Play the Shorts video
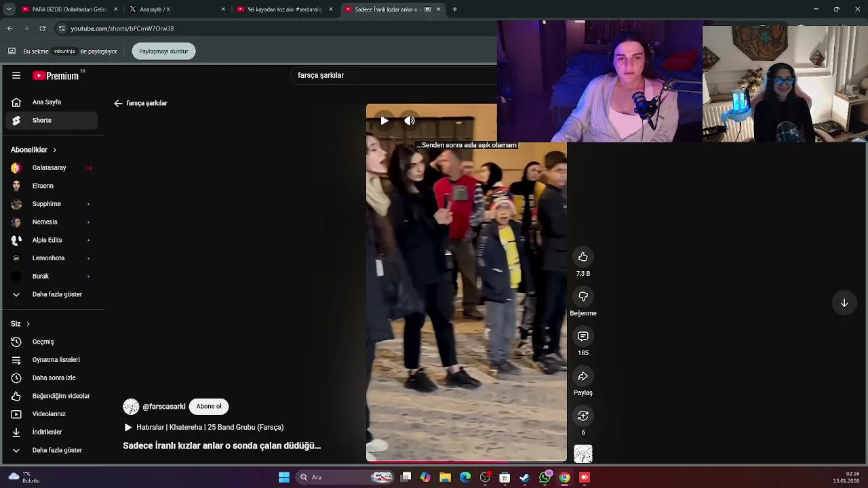 [x=384, y=121]
